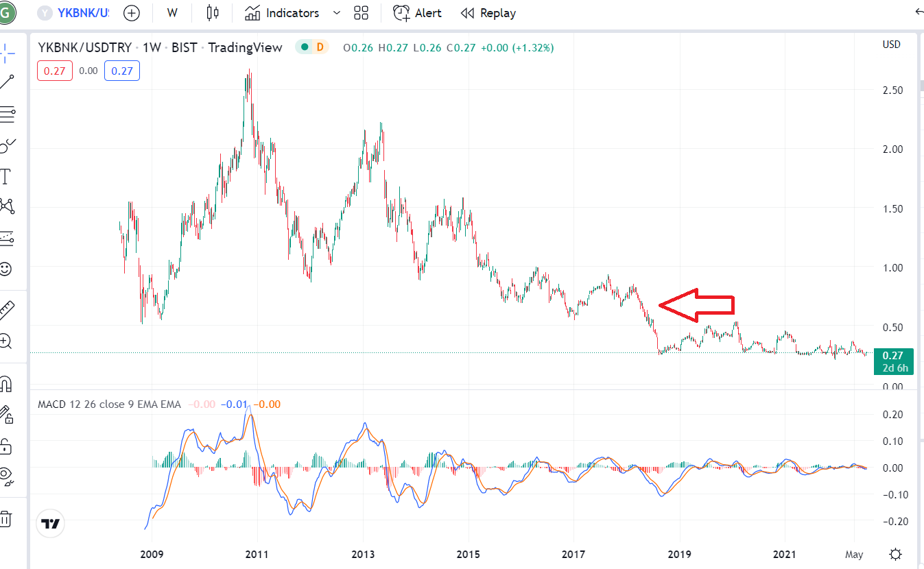The image size is (924, 569).
Task: Click the blue -0.01 MACD value
Action: click(x=235, y=404)
